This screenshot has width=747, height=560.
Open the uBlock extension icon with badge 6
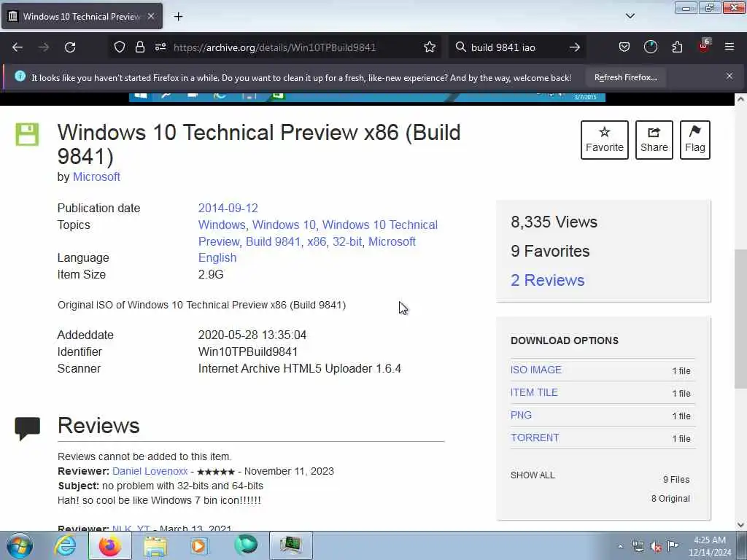point(704,46)
